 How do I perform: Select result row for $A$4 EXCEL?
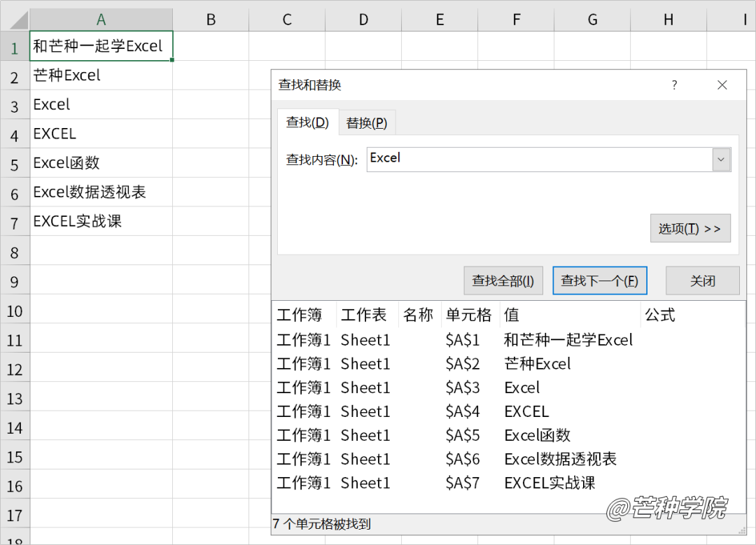point(507,411)
